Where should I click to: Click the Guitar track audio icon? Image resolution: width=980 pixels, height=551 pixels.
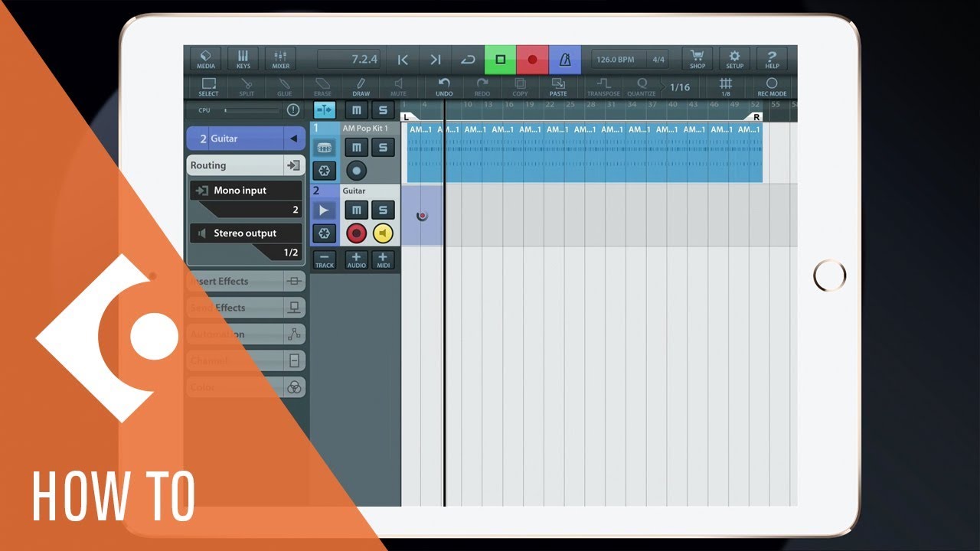325,210
